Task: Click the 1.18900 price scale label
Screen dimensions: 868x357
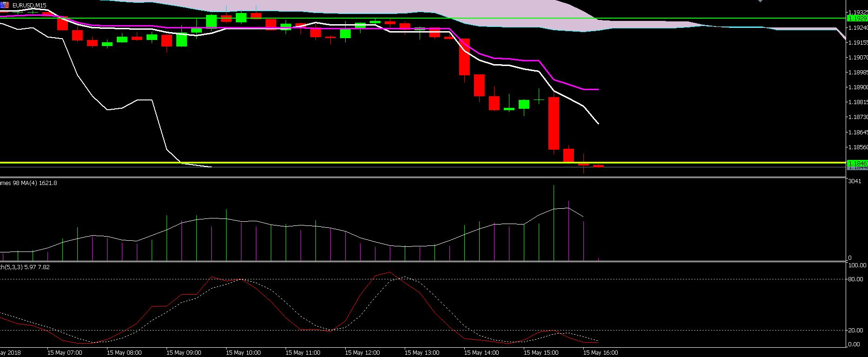Action: pyautogui.click(x=858, y=87)
